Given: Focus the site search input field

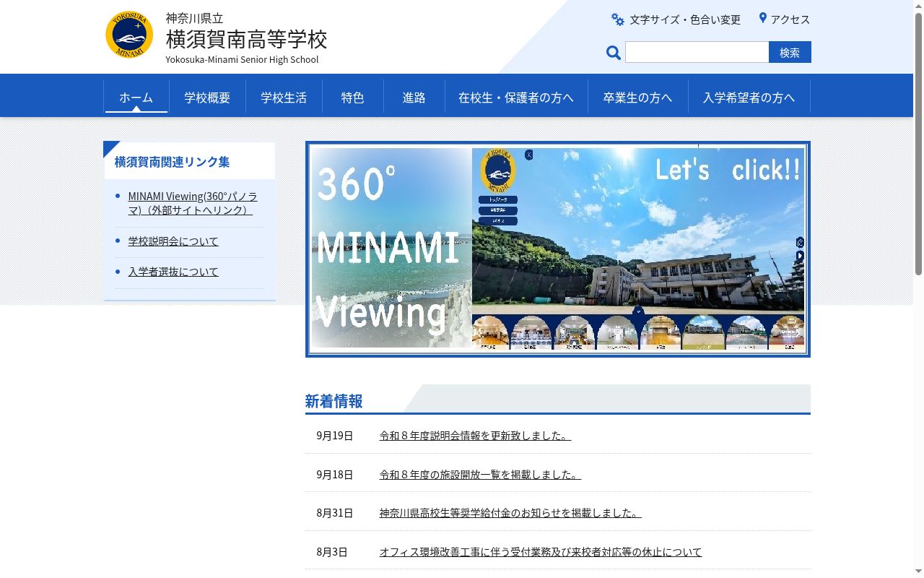Looking at the screenshot, I should tap(697, 52).
